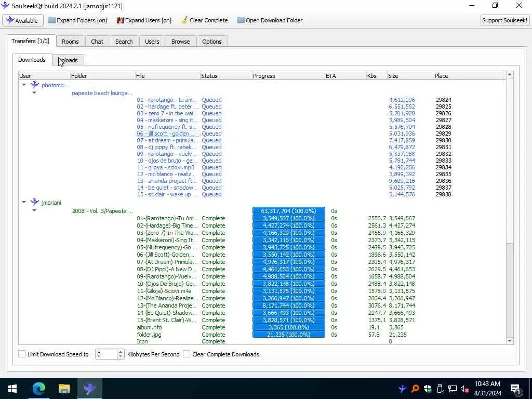Click the Available status bird icon
This screenshot has height=399, width=532.
click(x=10, y=20)
